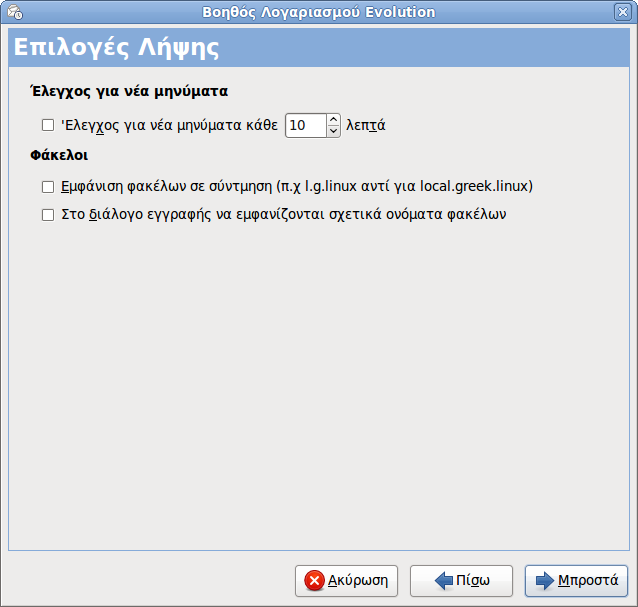Click the Επιλογές Λήψης page title

[x=116, y=48]
